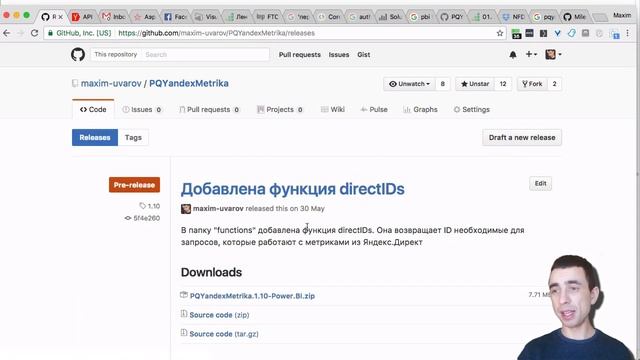Select the repository Pull requests tab
Image resolution: width=640 pixels, height=360 pixels.
[x=209, y=109]
